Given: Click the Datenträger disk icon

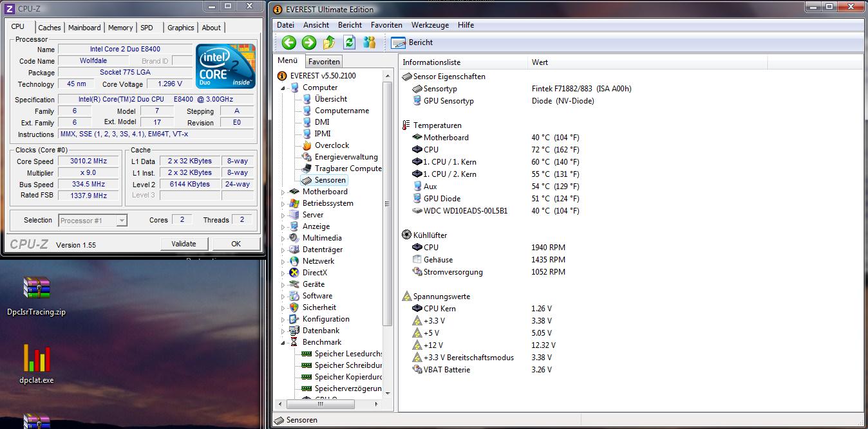Looking at the screenshot, I should 295,250.
